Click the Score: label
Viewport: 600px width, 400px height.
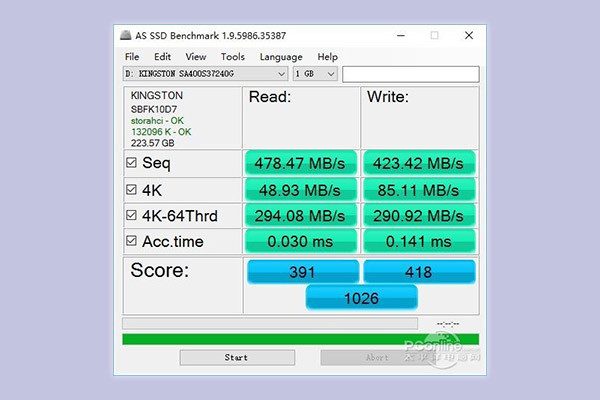[160, 270]
